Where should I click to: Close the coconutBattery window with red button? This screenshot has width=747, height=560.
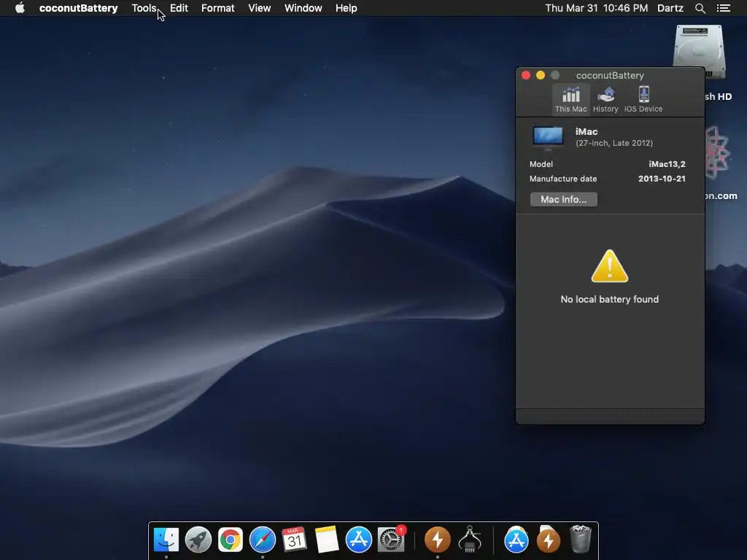pyautogui.click(x=526, y=75)
